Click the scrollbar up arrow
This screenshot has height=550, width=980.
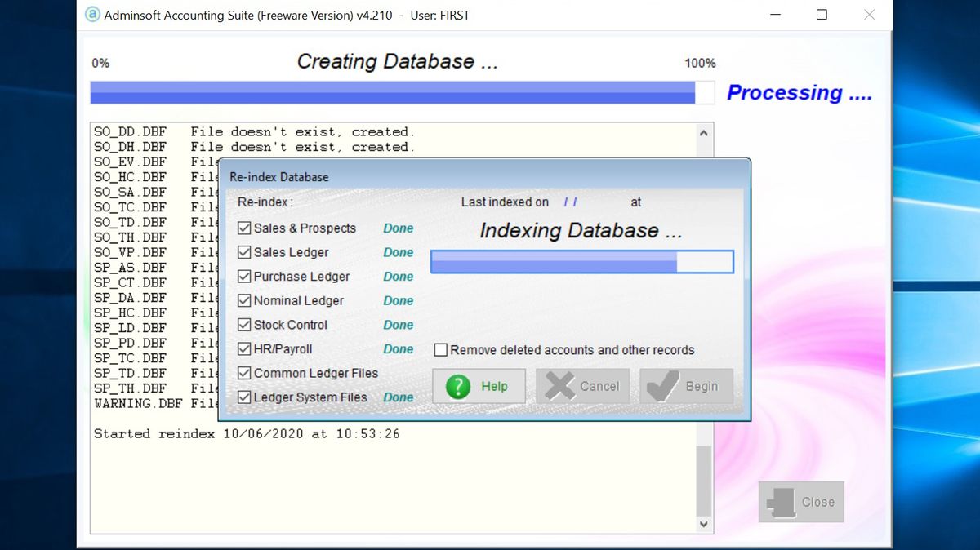[703, 131]
